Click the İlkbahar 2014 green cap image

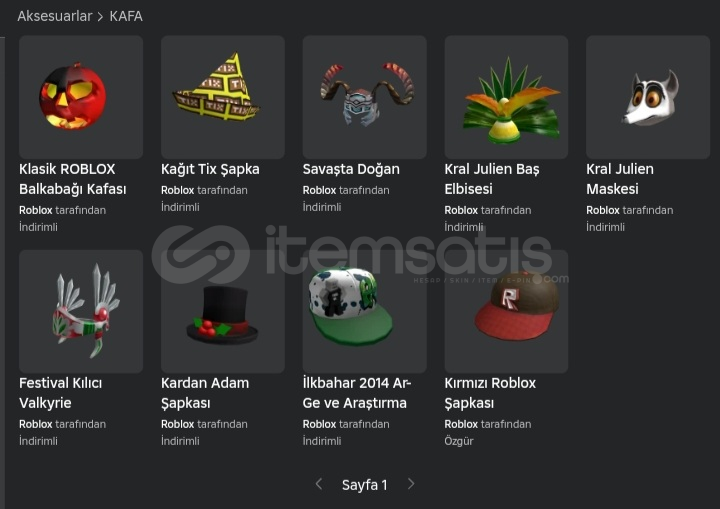(365, 311)
